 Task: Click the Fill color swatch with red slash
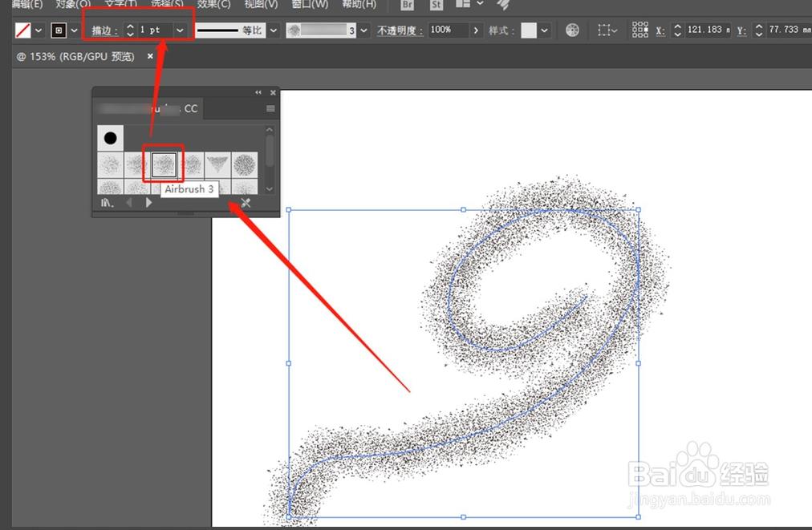click(x=22, y=30)
